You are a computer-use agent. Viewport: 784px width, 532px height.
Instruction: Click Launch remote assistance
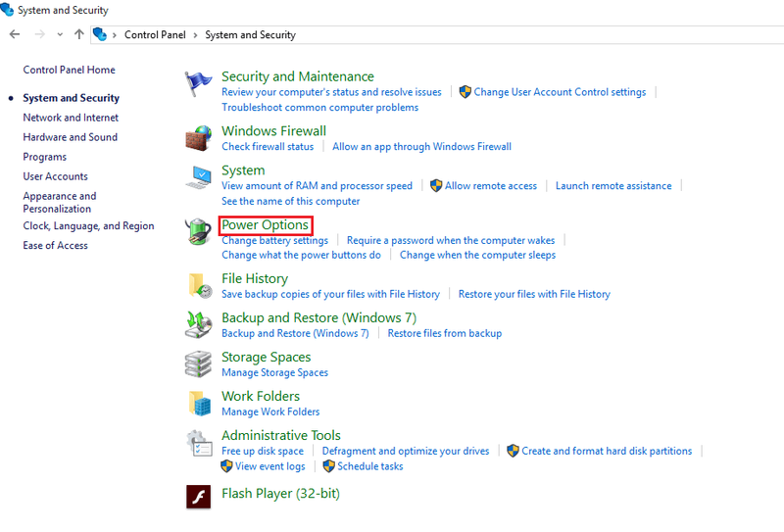[613, 185]
